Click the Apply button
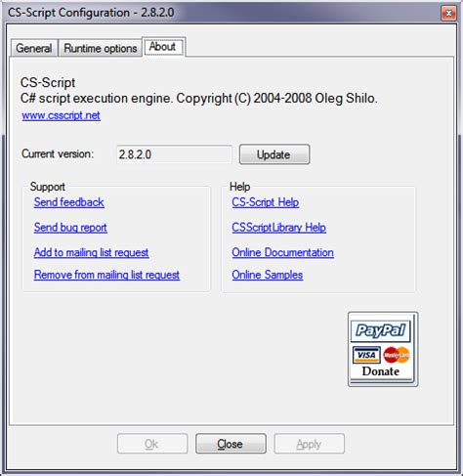463x476 pixels. 310,444
